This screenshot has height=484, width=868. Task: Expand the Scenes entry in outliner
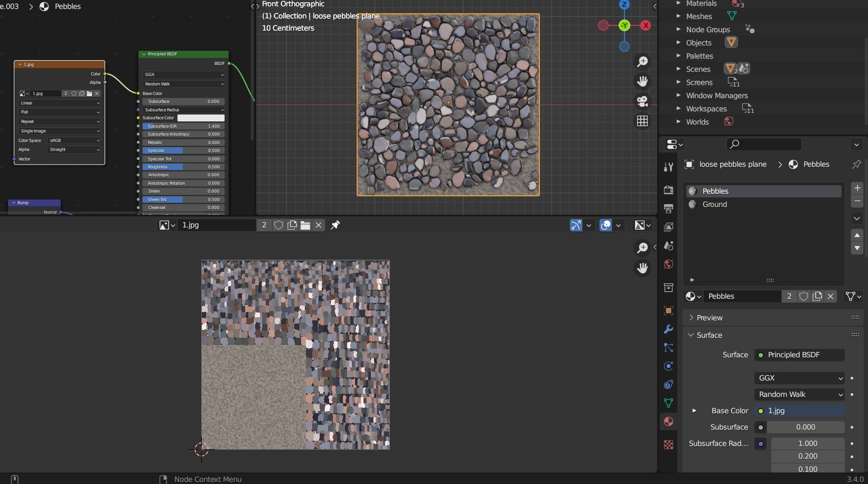click(x=678, y=69)
